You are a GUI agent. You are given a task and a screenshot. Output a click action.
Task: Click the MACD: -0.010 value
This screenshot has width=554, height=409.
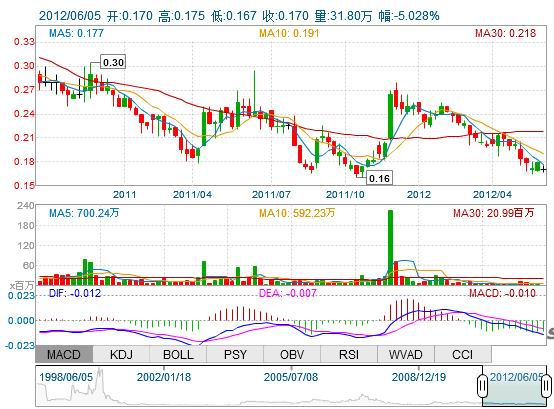(502, 293)
